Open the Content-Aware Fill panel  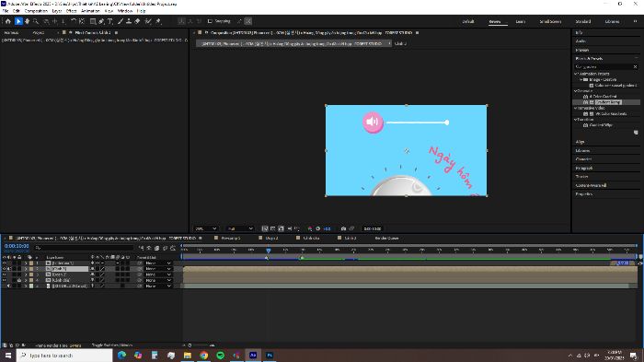coord(591,185)
